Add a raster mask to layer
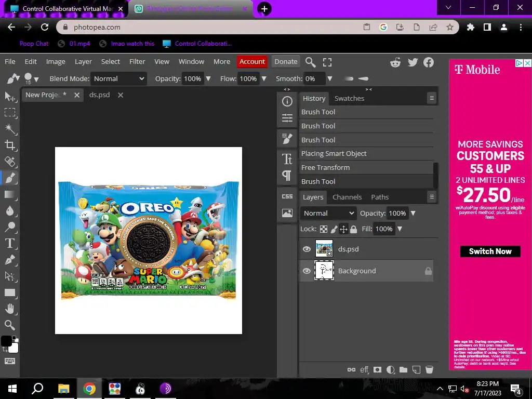Screen dimensions: 532x399 point(377,369)
